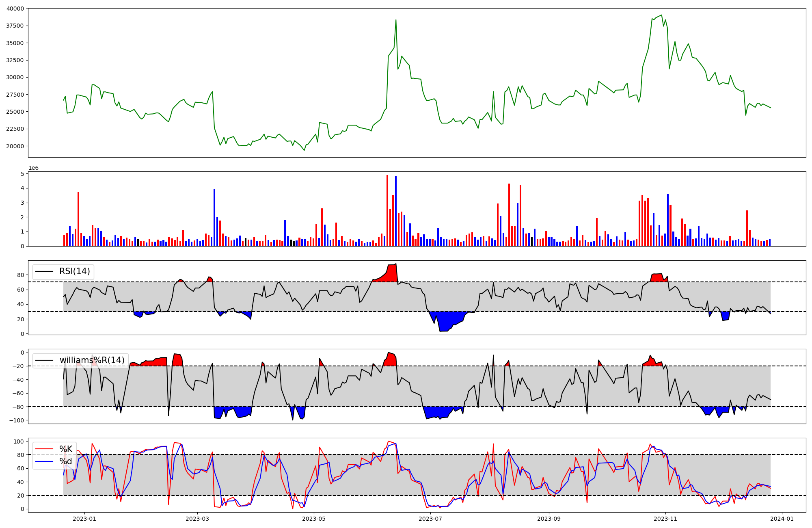Click the 2023-05 x-axis date label
812x528 pixels.
pyautogui.click(x=314, y=519)
